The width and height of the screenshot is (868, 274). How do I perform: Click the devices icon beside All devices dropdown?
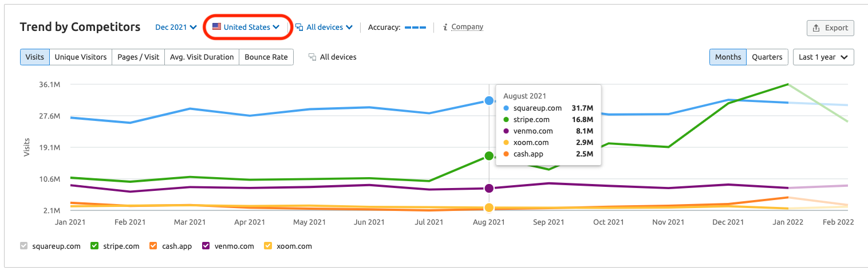299,27
